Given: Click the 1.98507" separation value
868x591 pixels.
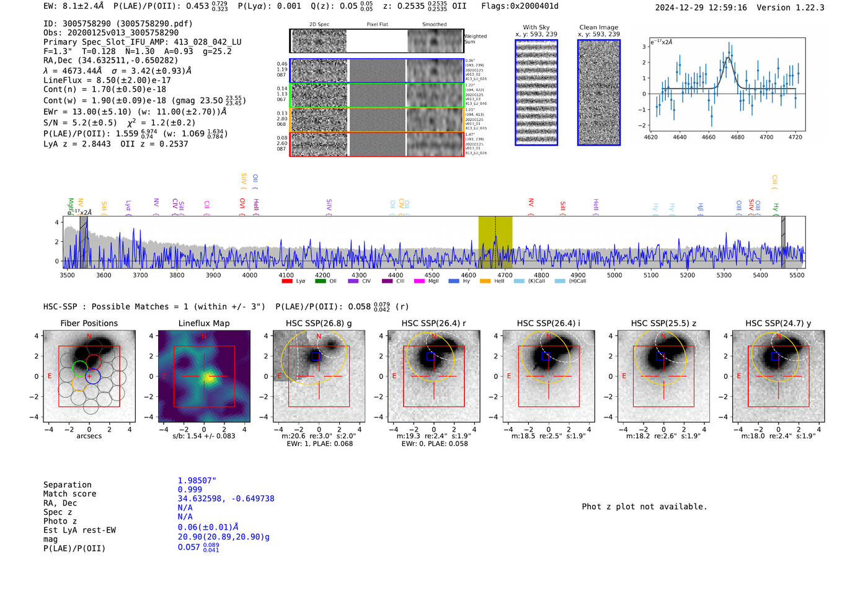Looking at the screenshot, I should click(x=197, y=481).
